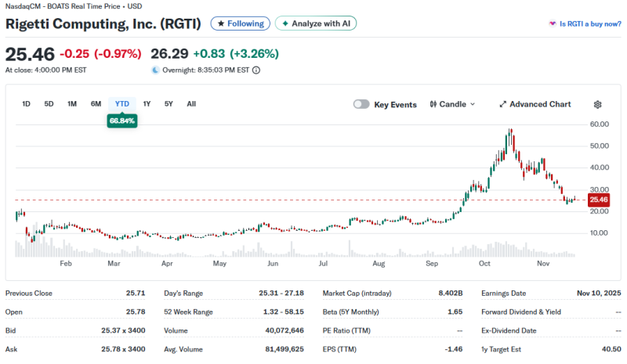Choose the 1Y chart range

147,104
